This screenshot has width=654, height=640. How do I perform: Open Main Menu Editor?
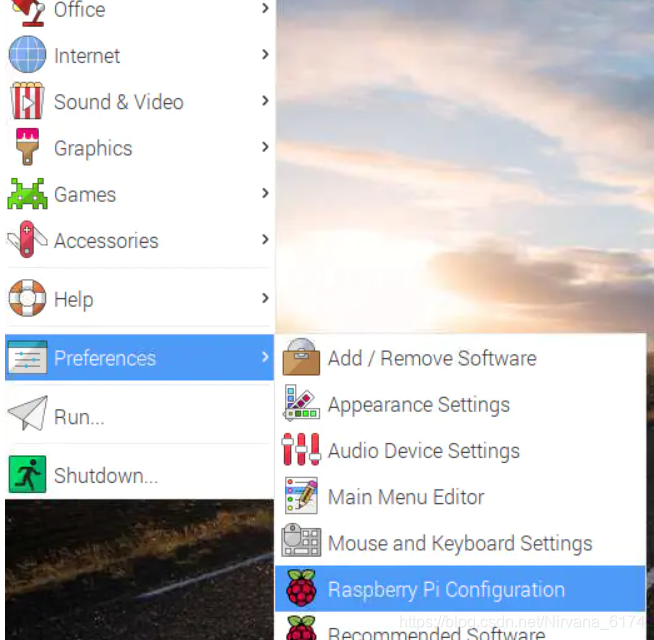click(x=460, y=496)
